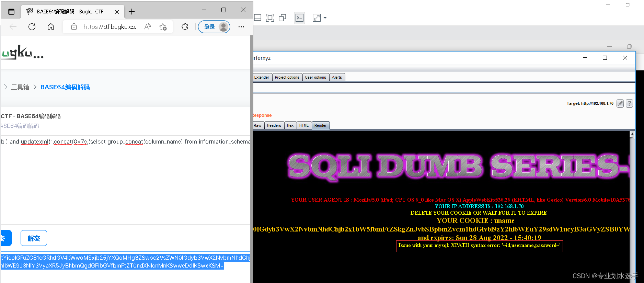Select the Render response tab
This screenshot has height=283, width=644.
(x=321, y=125)
